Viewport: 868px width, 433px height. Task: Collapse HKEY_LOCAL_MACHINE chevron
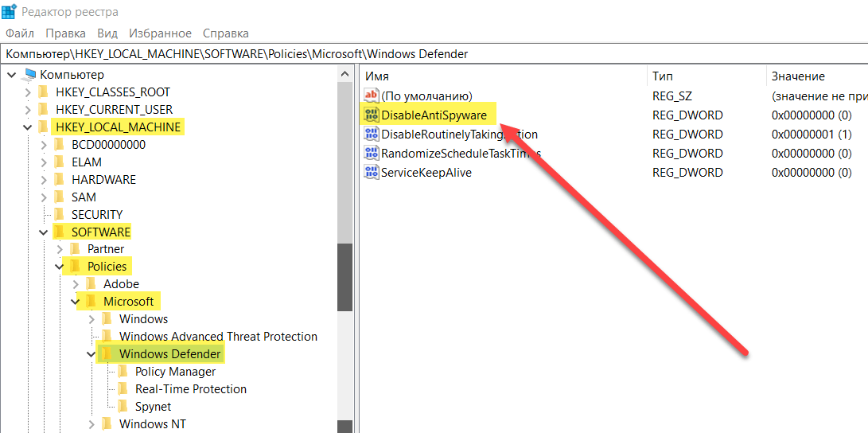[28, 127]
